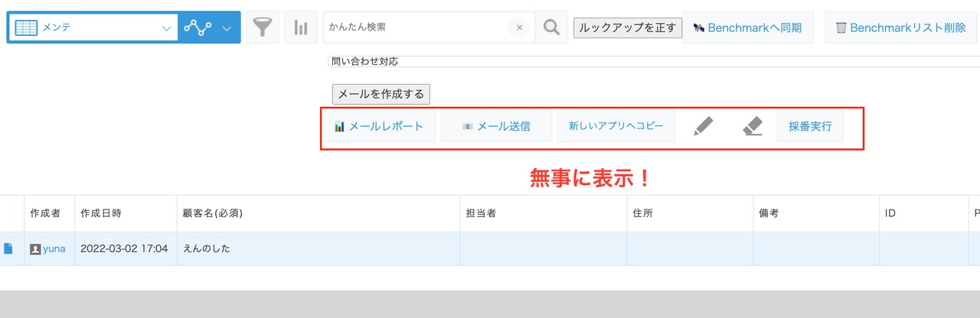
Task: Click the 2022-03-02 17:04 date cell
Action: 124,248
